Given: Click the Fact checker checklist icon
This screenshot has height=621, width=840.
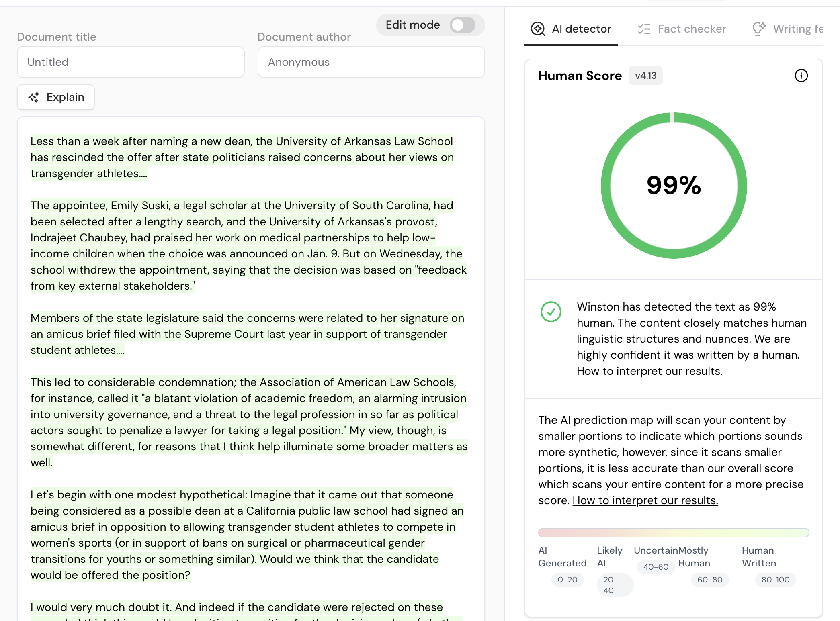Looking at the screenshot, I should (x=644, y=29).
